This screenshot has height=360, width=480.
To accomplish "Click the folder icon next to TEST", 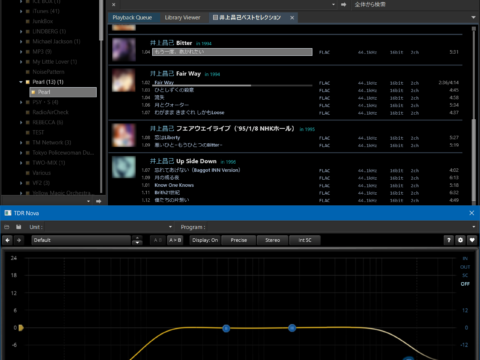I will tap(28, 133).
